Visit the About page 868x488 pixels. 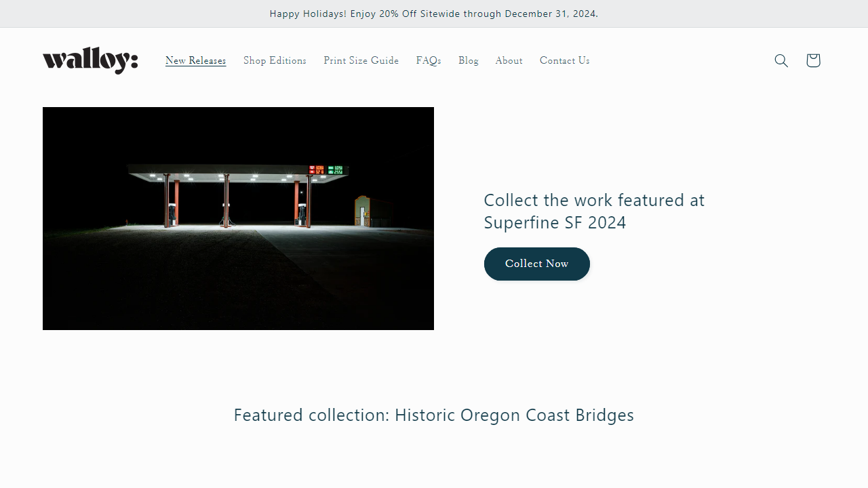point(509,60)
